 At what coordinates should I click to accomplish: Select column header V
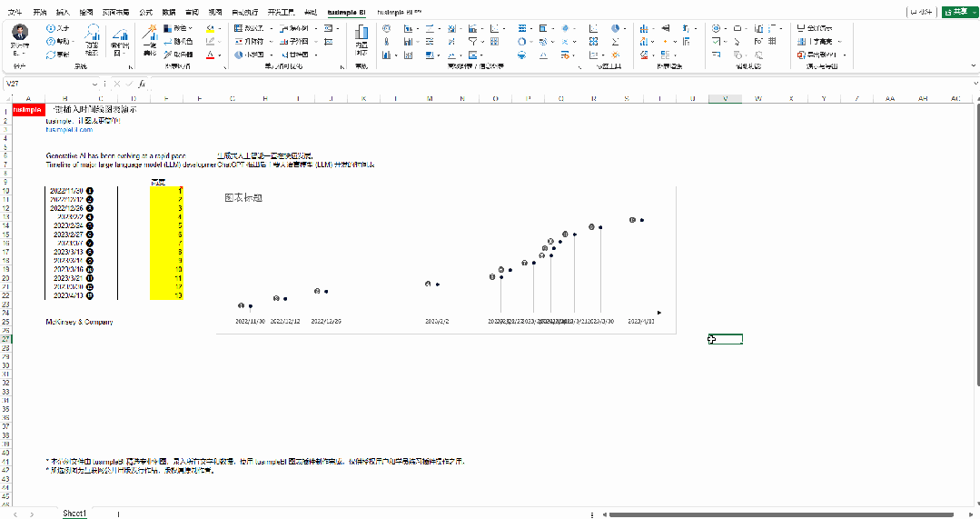pos(725,99)
